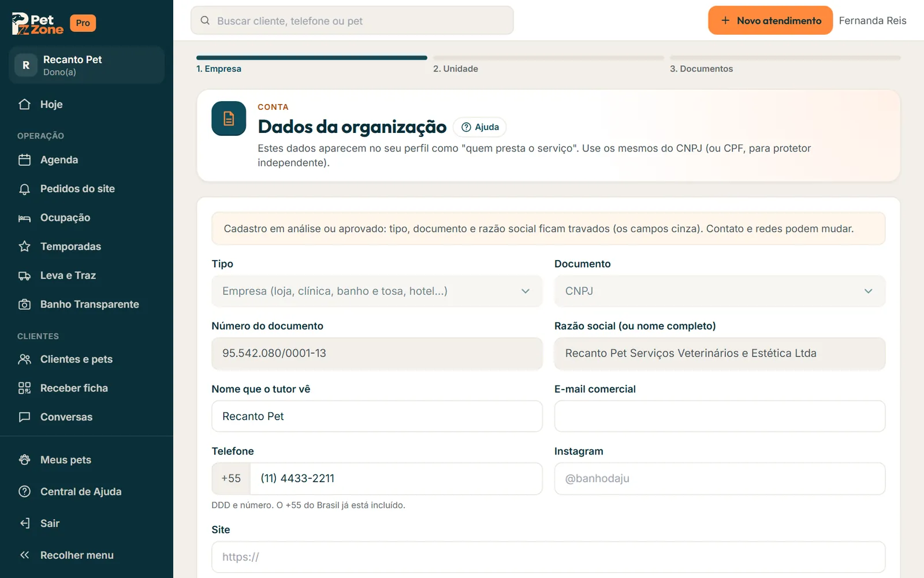The image size is (924, 578).
Task: Click the Novo atendimento button
Action: coord(770,21)
